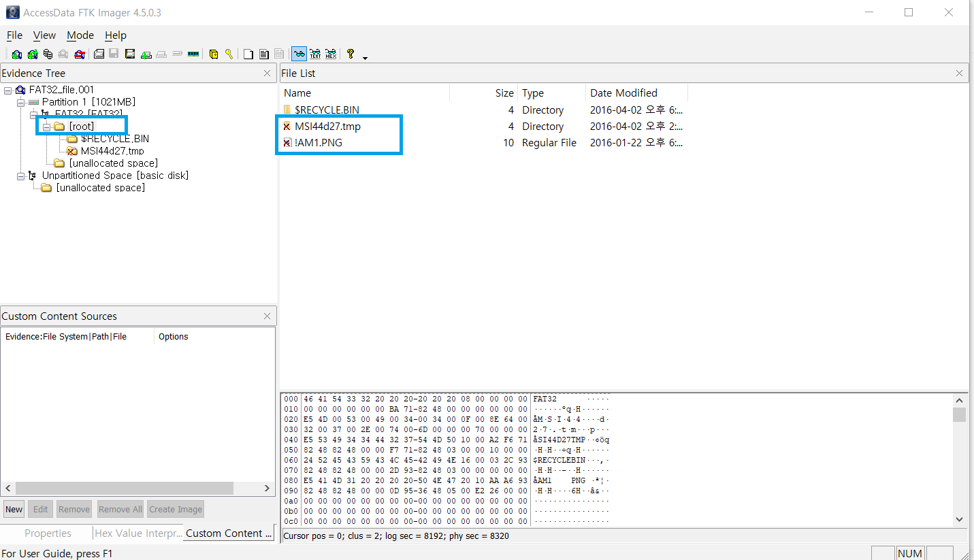Click the grayed Edit button
Viewport: 974px width, 560px height.
coord(41,510)
